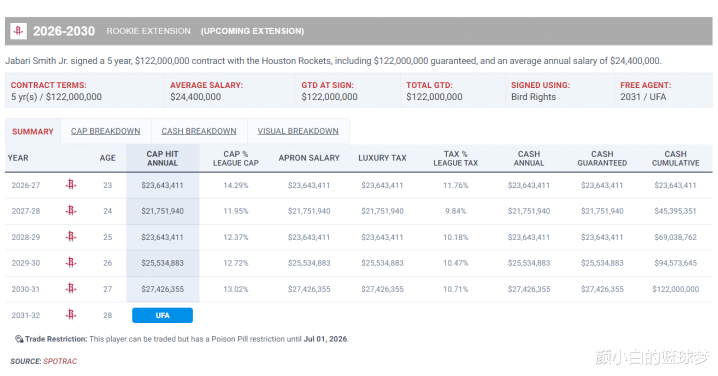Click the 2026-27 cap hit value $23,643,411
This screenshot has height=376, width=718.
[162, 185]
